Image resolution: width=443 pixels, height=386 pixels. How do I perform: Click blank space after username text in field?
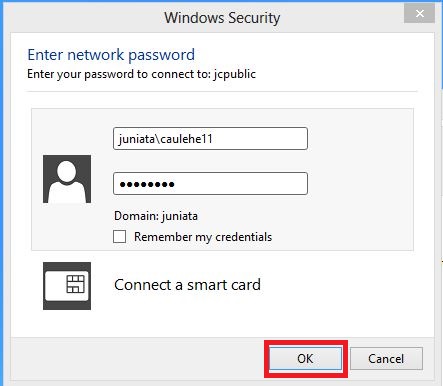pyautogui.click(x=260, y=139)
